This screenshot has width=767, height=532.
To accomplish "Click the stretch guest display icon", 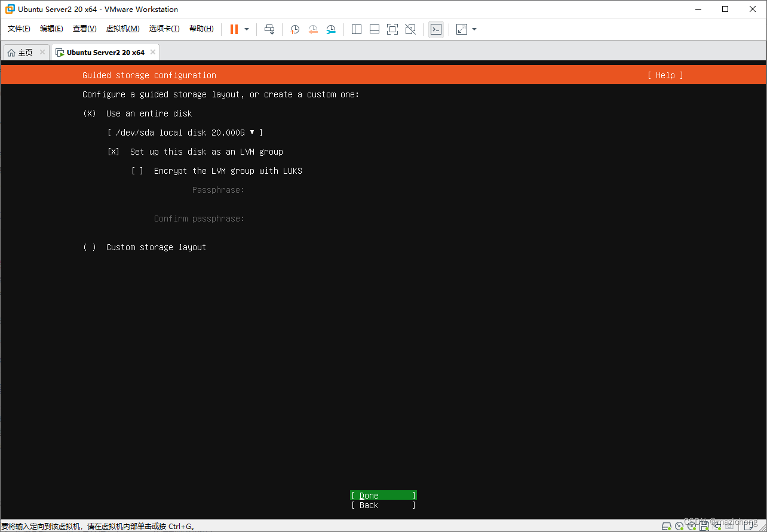I will click(462, 29).
